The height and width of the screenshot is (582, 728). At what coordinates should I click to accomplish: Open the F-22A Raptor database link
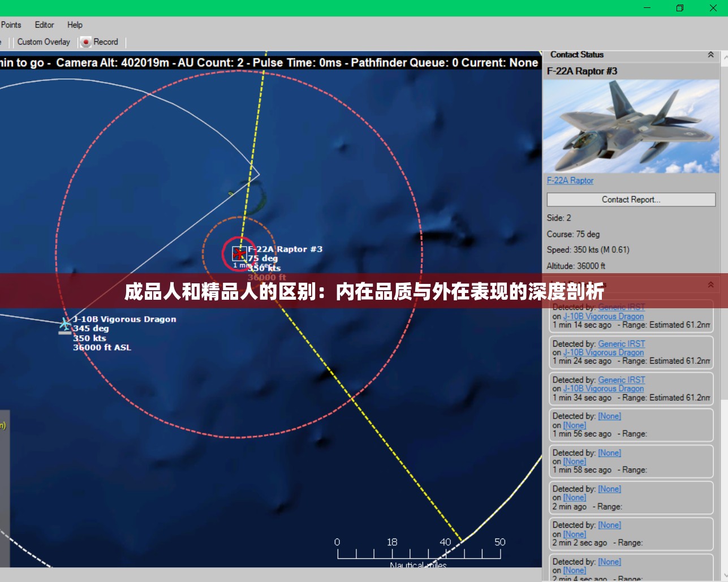coord(570,180)
